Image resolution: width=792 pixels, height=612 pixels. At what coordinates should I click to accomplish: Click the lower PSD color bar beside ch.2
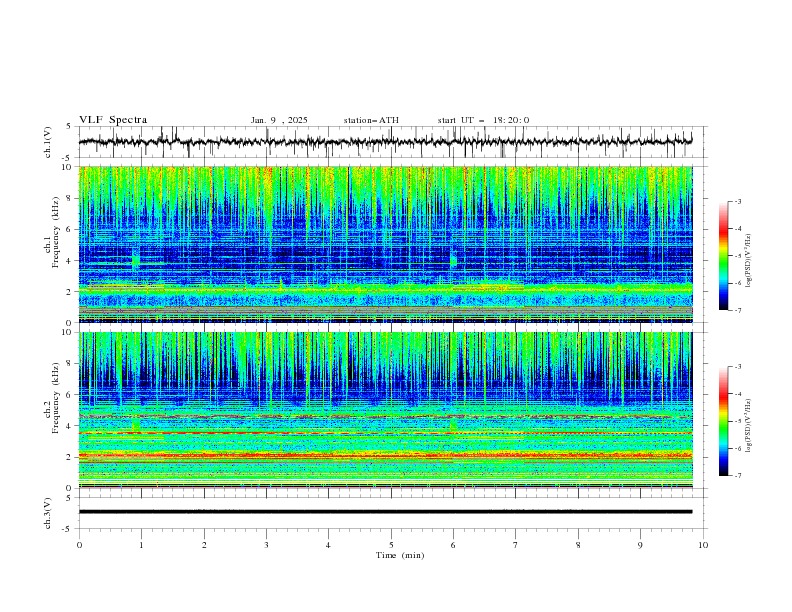coord(723,421)
